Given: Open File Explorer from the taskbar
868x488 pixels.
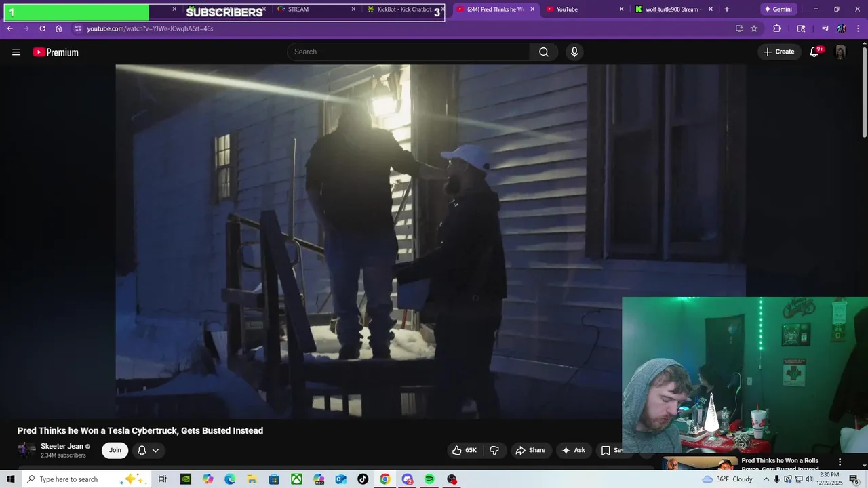Looking at the screenshot, I should 252,479.
